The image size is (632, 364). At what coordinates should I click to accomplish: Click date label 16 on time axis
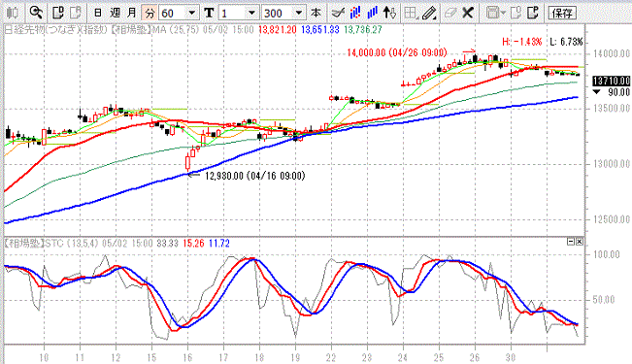pos(187,357)
